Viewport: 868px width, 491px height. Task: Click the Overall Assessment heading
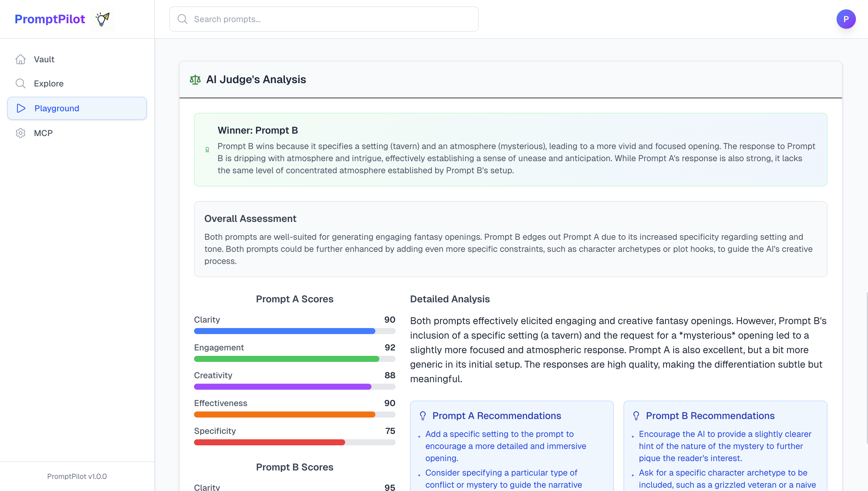[x=250, y=219]
